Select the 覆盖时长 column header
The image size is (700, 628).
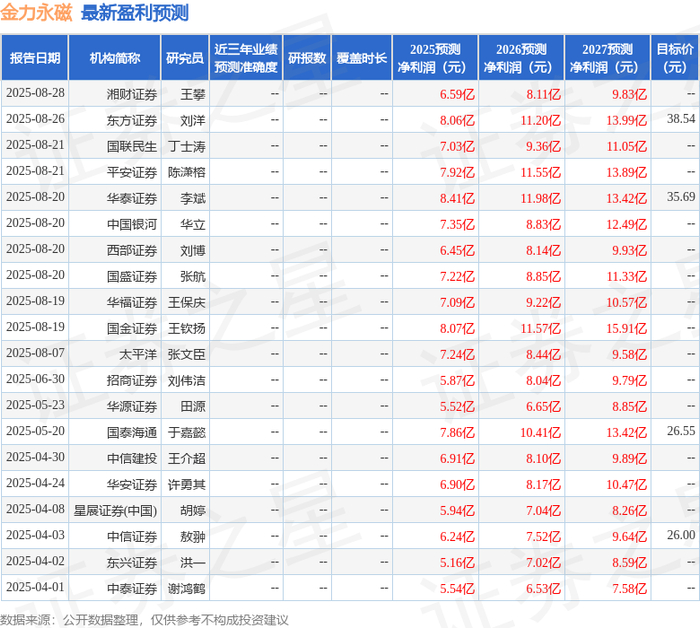point(361,58)
